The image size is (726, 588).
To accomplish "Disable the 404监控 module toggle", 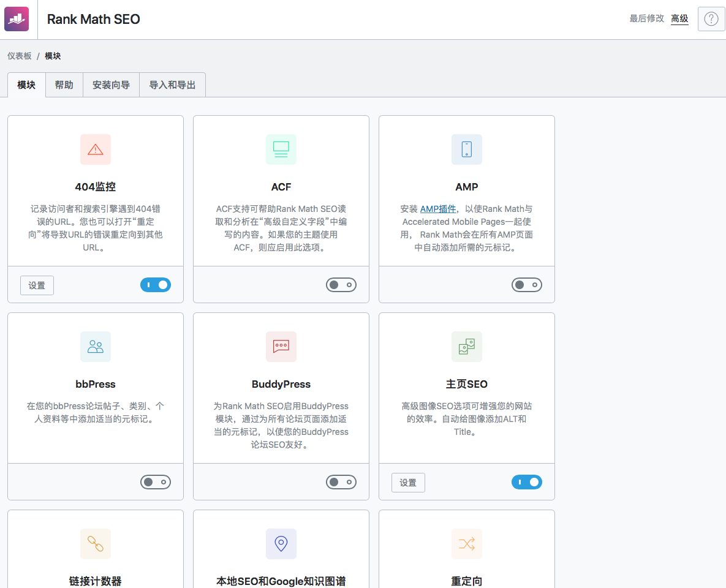I will point(156,285).
